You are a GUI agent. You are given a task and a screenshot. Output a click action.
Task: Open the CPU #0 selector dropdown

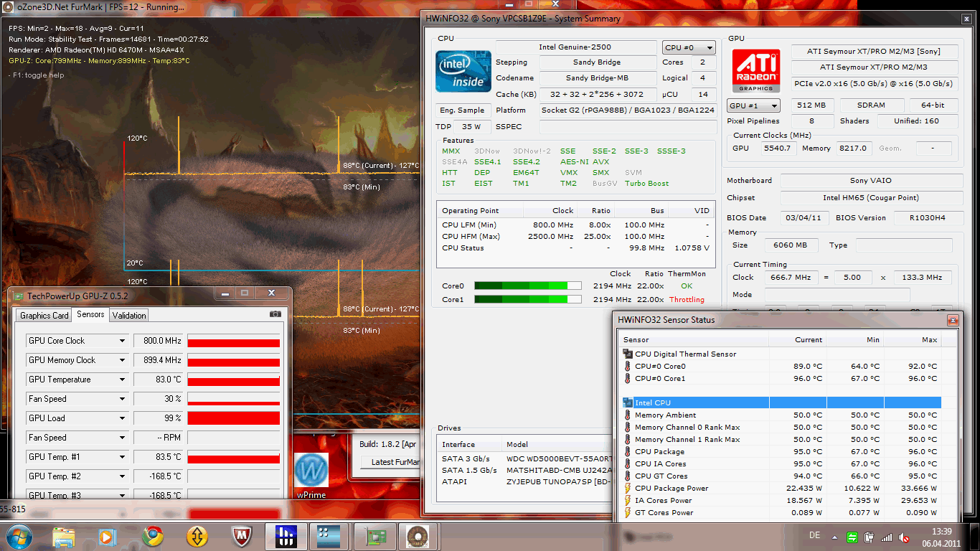[689, 47]
